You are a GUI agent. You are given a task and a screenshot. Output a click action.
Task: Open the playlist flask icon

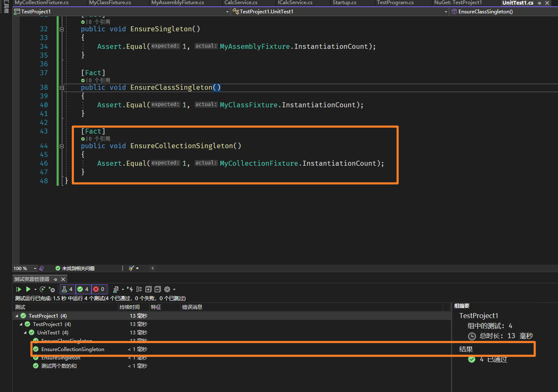(x=116, y=289)
